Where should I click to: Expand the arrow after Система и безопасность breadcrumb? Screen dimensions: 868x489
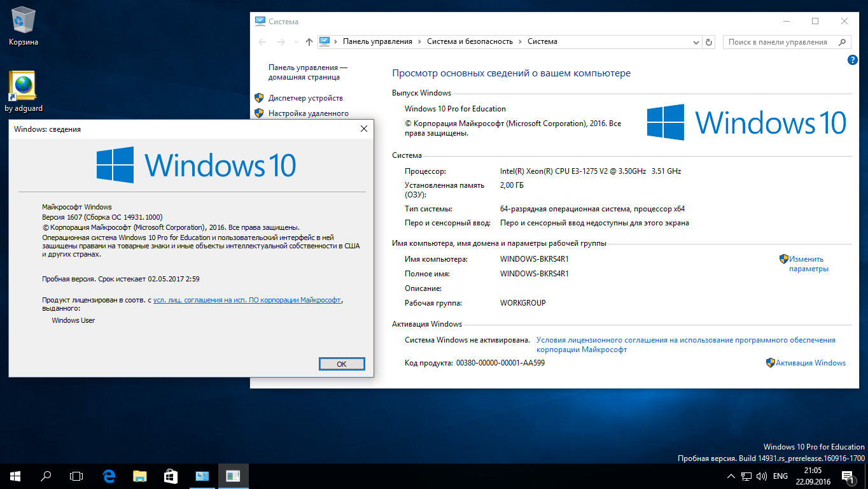coord(520,41)
